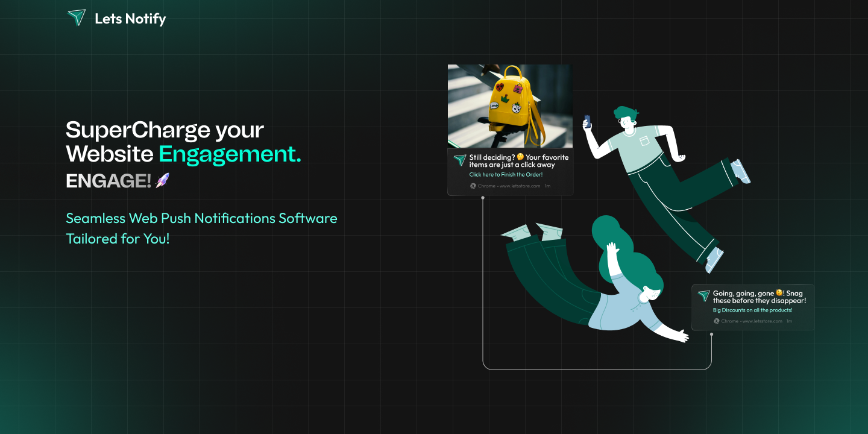Click the Chrome icon in "Going, going, gone" notification
This screenshot has height=434, width=868.
(717, 321)
